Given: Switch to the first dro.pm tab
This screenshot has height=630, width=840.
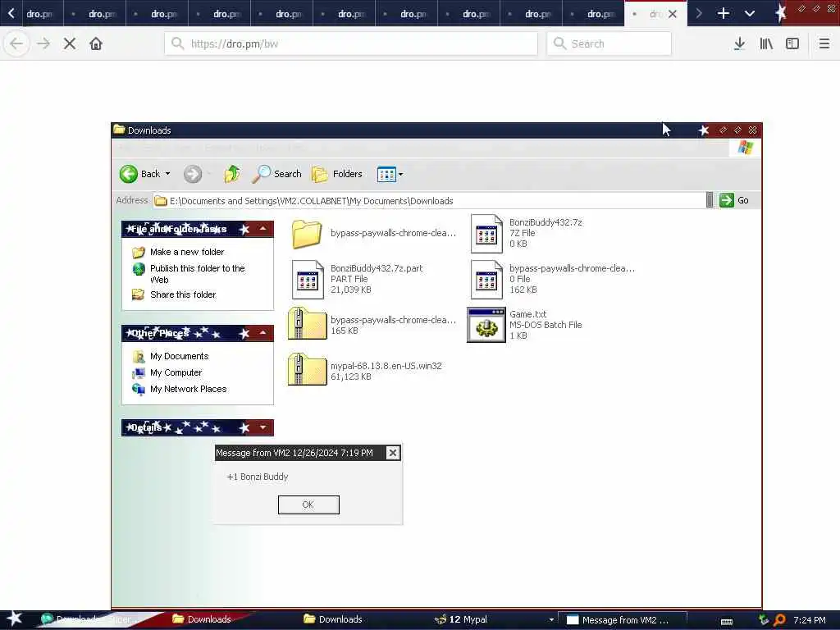Looking at the screenshot, I should (x=39, y=14).
